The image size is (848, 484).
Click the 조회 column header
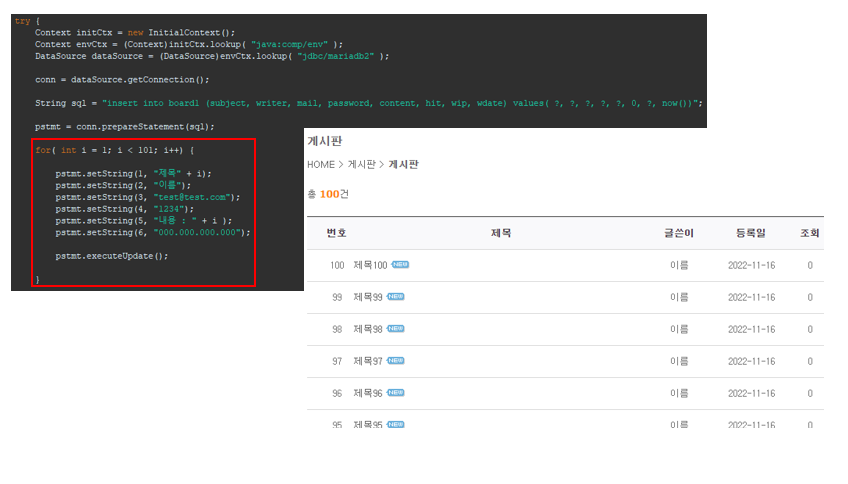coord(810,233)
